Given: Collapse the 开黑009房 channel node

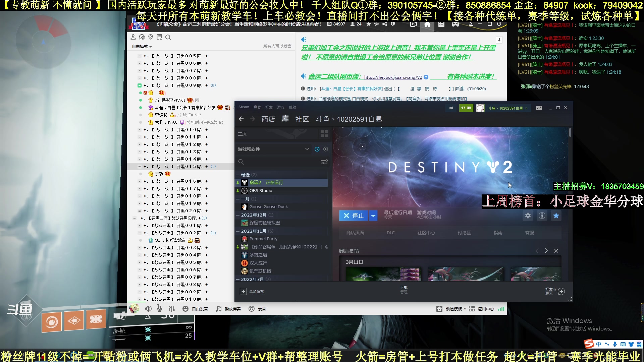Looking at the screenshot, I should coord(140,85).
